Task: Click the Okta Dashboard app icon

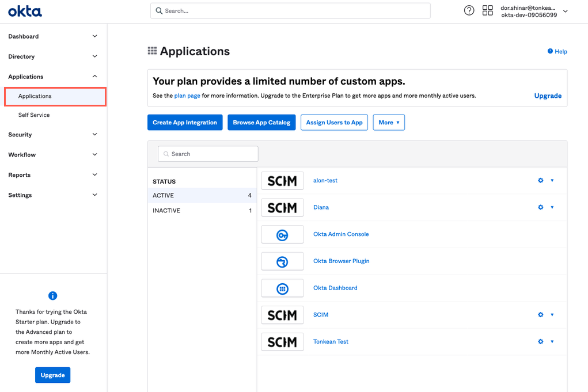Action: point(282,288)
